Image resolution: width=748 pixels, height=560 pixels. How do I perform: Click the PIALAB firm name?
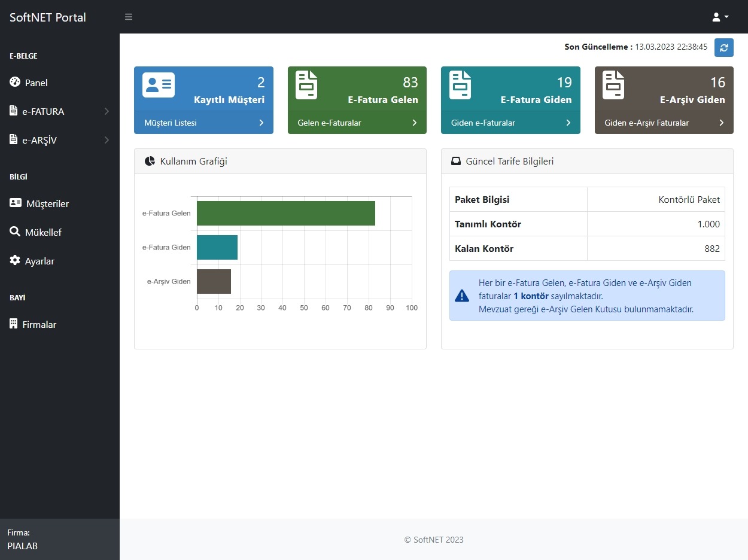pyautogui.click(x=22, y=546)
